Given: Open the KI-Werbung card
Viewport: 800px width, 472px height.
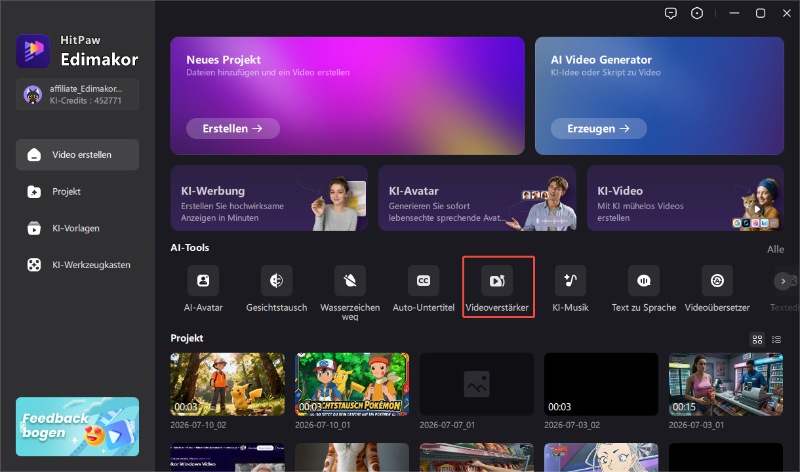Looking at the screenshot, I should (269, 198).
